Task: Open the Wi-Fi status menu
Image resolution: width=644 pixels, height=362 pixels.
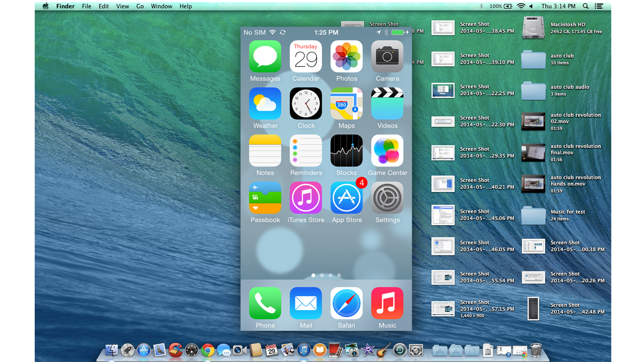Action: coord(521,6)
